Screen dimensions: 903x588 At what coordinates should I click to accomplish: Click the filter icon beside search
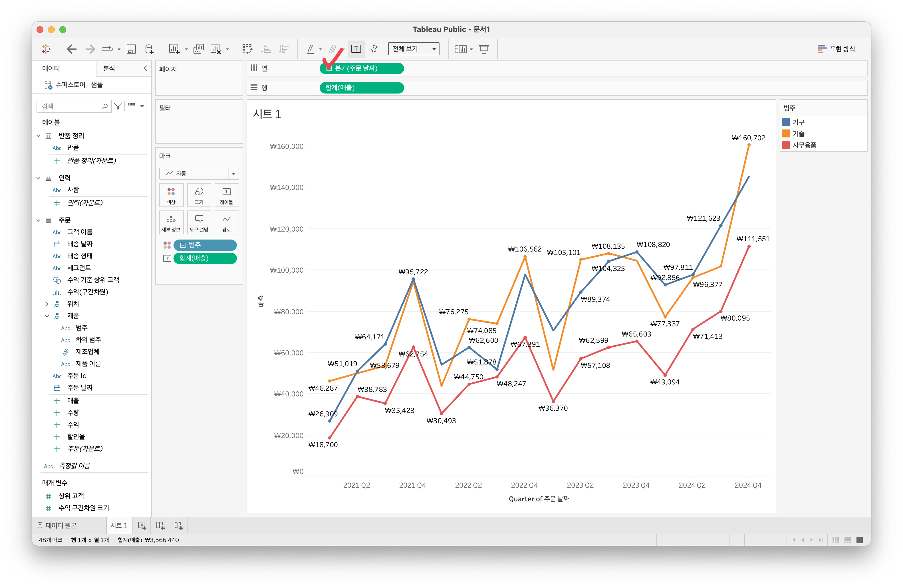[118, 106]
